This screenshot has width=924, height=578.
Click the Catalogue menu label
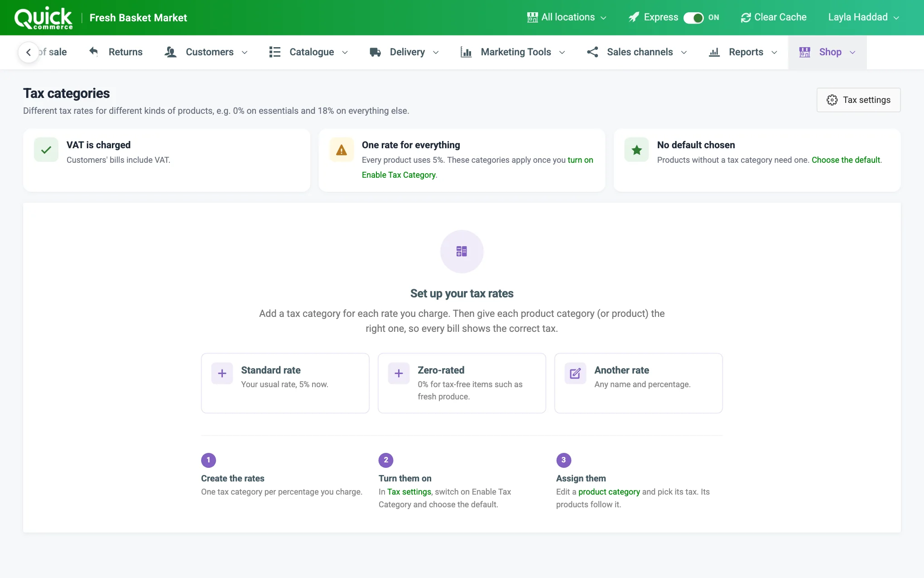pos(312,52)
